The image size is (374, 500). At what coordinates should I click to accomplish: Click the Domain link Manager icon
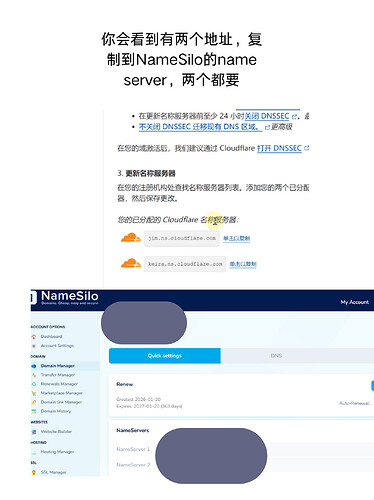(x=34, y=402)
